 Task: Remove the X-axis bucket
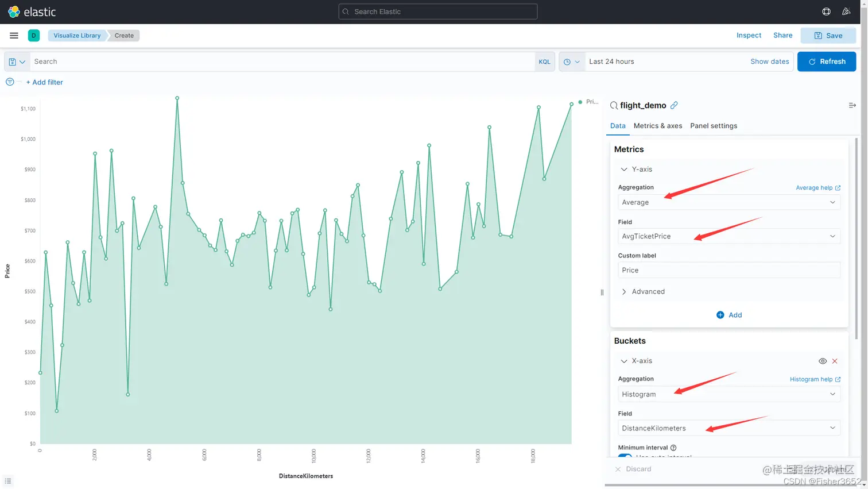pyautogui.click(x=835, y=361)
